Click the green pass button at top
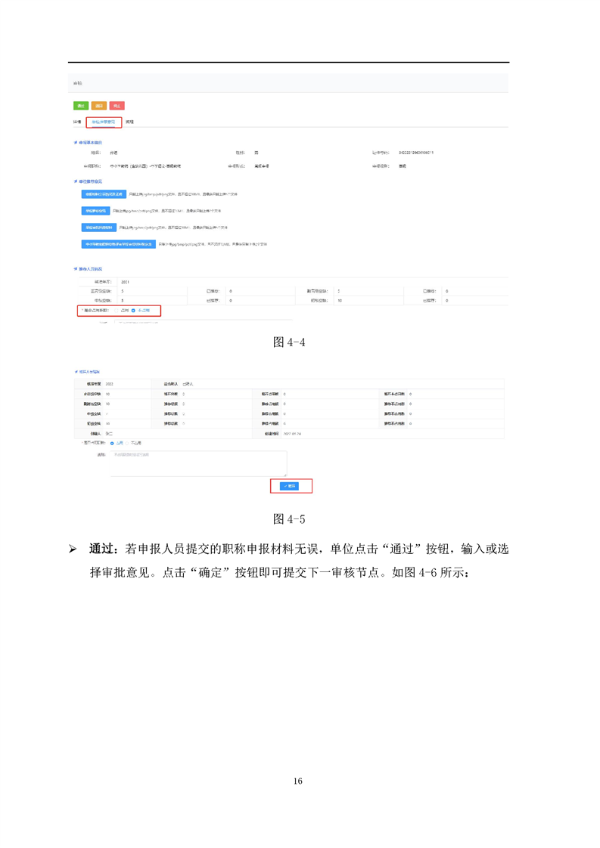600x848 pixels. click(x=80, y=105)
